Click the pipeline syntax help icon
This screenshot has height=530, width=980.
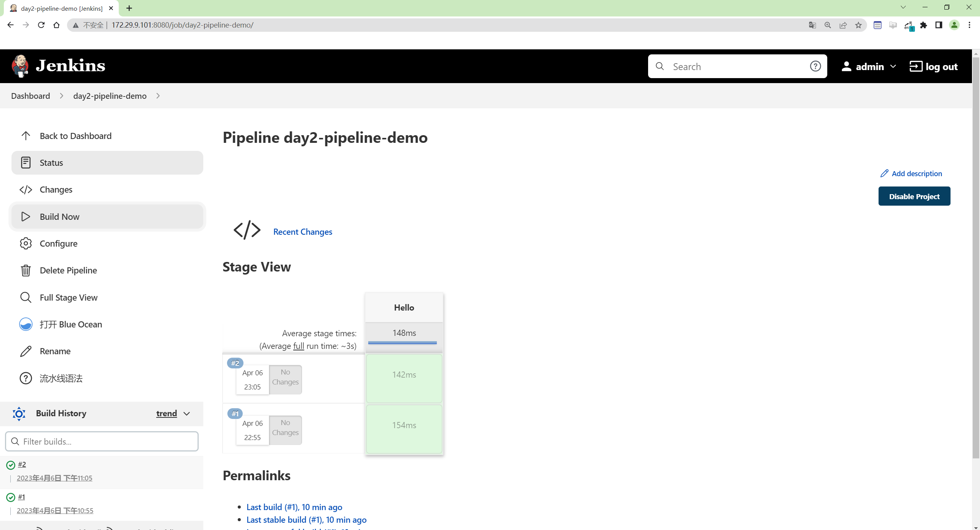26,378
